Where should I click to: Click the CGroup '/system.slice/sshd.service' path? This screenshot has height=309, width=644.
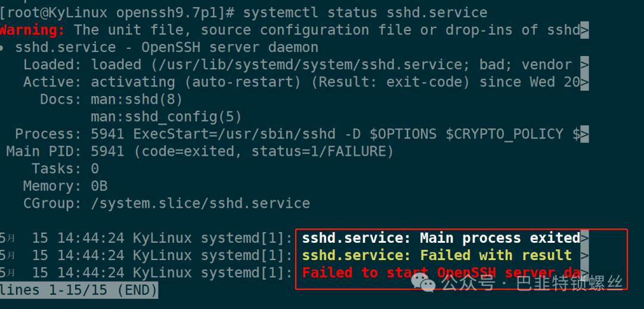click(x=200, y=203)
